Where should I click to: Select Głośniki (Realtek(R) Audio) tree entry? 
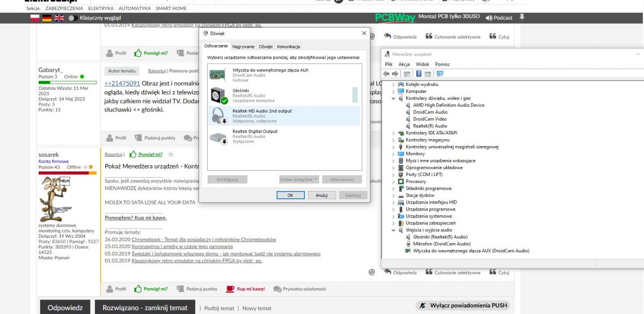(440, 237)
